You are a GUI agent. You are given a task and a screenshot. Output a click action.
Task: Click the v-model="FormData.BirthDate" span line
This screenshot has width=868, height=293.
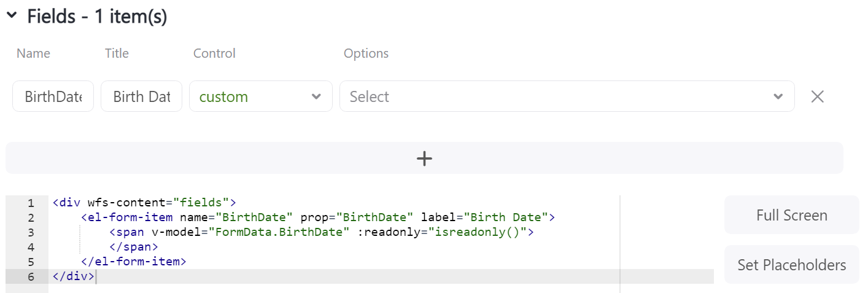point(322,232)
